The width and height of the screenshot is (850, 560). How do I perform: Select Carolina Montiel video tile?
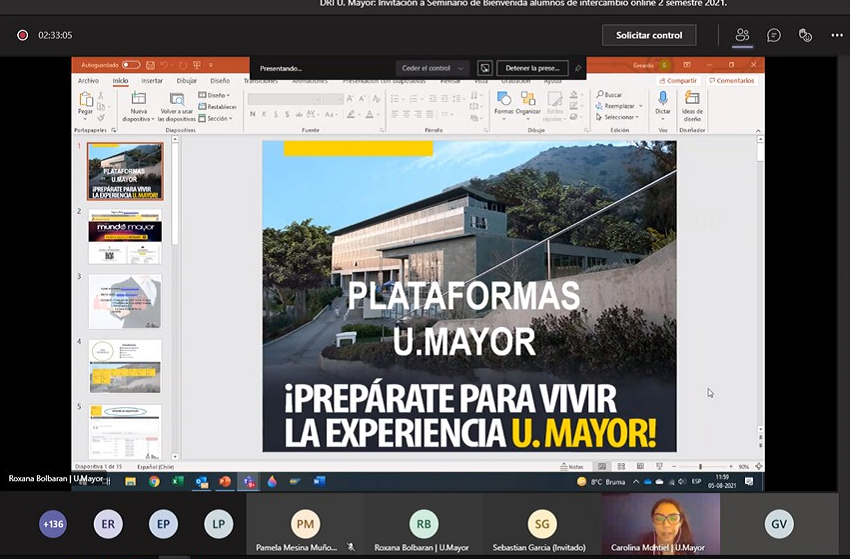point(661,523)
